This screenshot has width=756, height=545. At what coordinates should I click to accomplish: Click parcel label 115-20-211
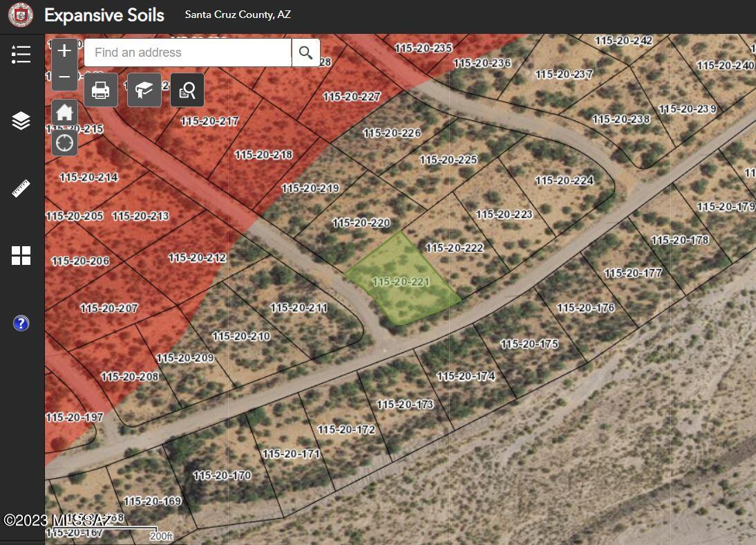[x=299, y=308]
